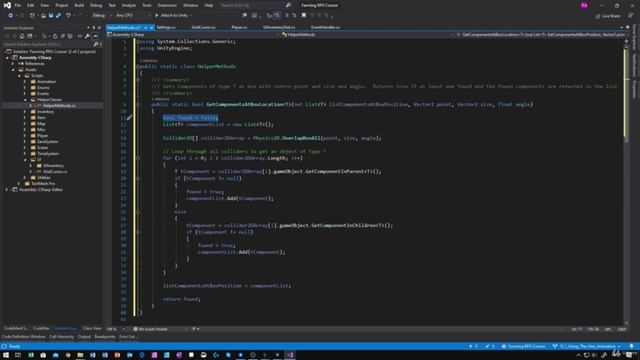
Task: Select the Enums folder
Action: (43, 88)
